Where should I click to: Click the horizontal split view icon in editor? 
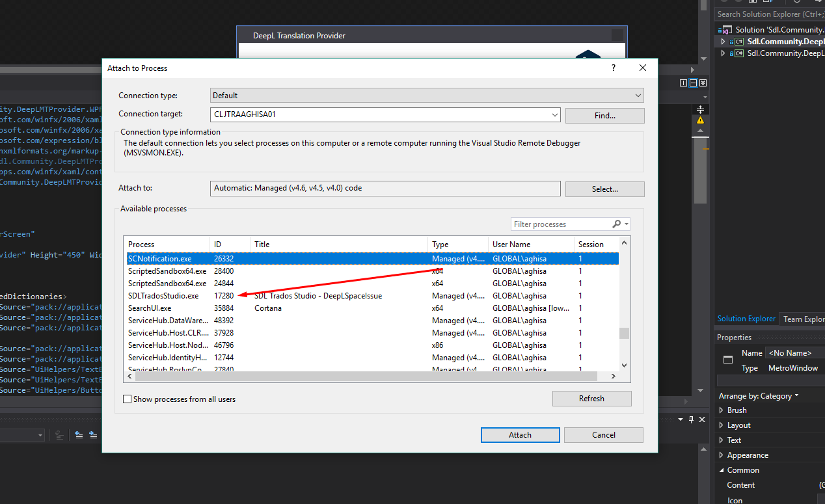(x=693, y=83)
